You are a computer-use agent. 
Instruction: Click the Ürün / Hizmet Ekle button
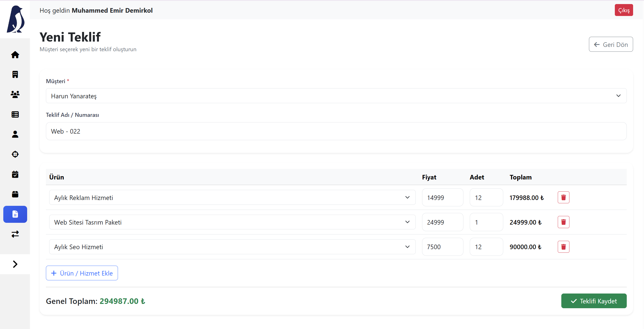(x=82, y=273)
